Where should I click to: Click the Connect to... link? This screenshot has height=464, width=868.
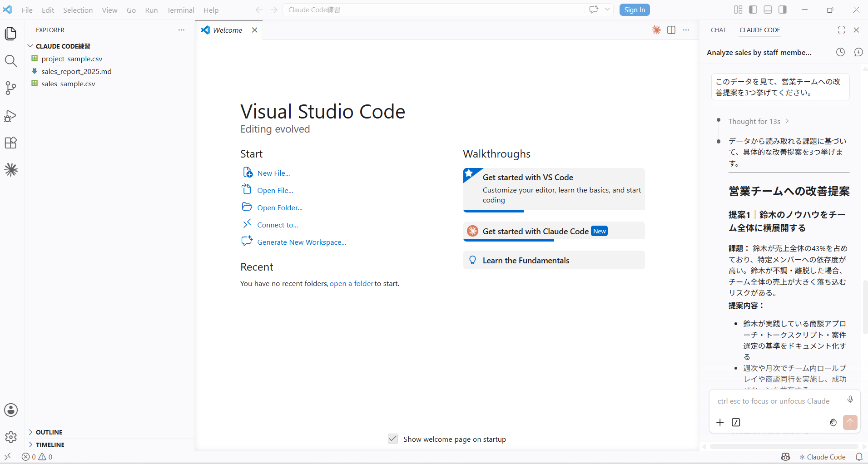(x=278, y=225)
